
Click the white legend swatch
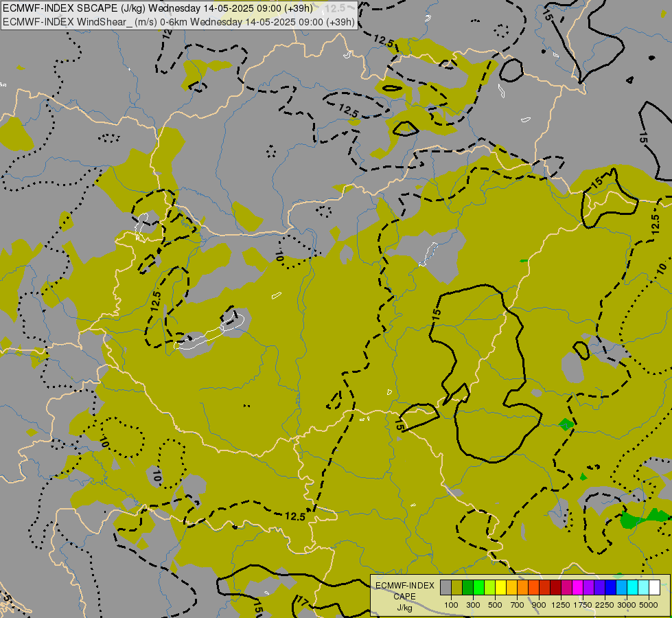[654, 587]
